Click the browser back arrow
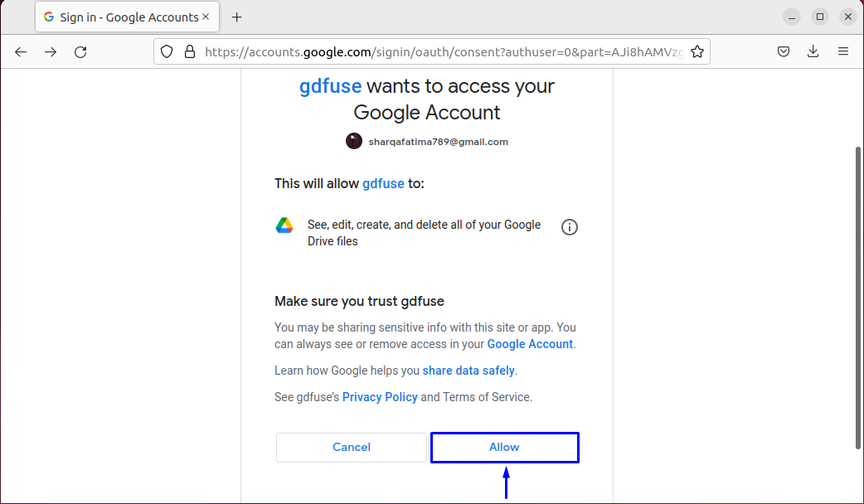864x504 pixels. 21,51
